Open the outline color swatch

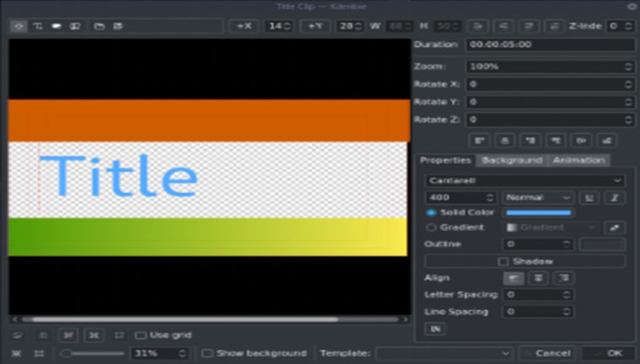(x=603, y=244)
